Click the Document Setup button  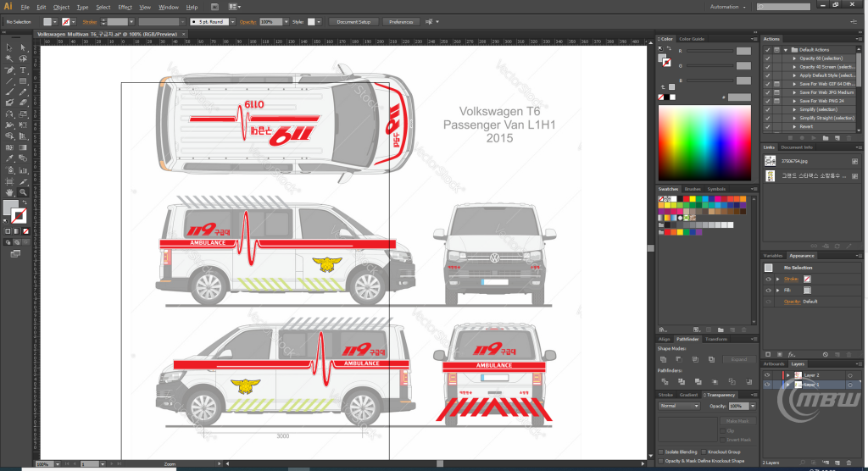[x=353, y=22]
